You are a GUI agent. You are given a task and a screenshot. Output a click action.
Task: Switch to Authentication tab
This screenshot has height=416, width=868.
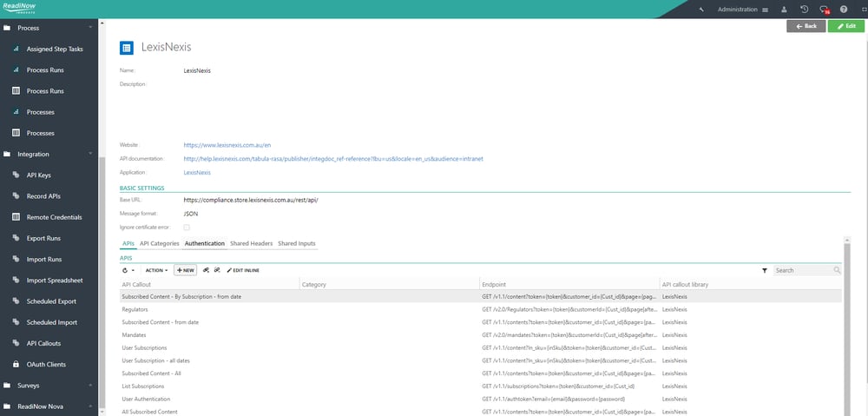tap(205, 243)
